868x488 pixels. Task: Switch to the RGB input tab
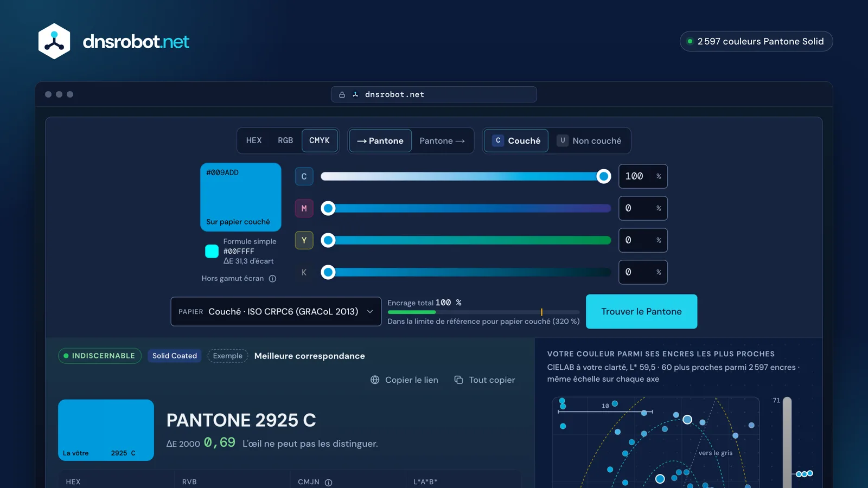click(285, 140)
